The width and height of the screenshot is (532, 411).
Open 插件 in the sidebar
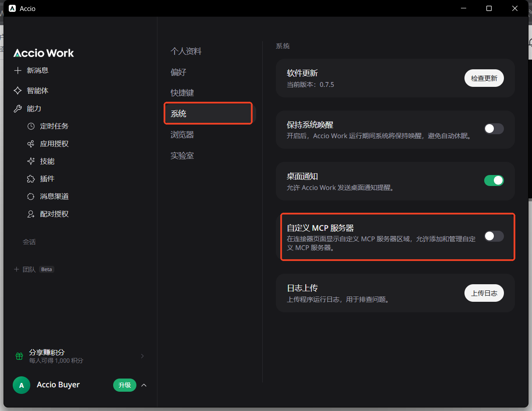pyautogui.click(x=47, y=179)
